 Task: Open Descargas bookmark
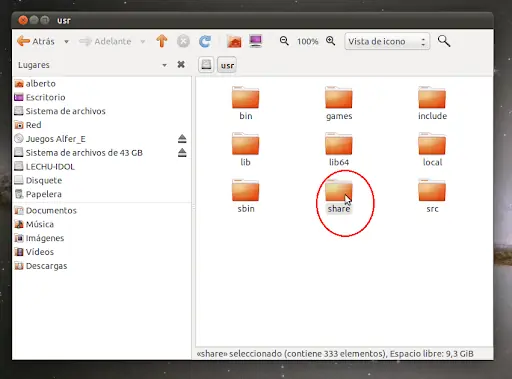(x=41, y=266)
